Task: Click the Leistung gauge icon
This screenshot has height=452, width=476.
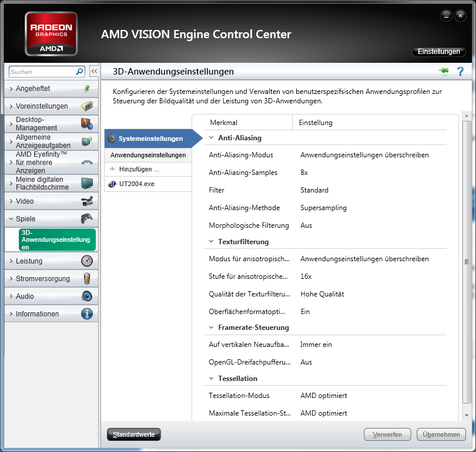Action: 87,261
